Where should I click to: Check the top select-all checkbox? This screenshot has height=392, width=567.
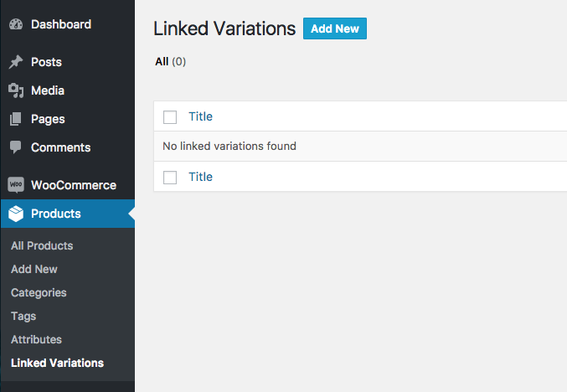(x=170, y=116)
